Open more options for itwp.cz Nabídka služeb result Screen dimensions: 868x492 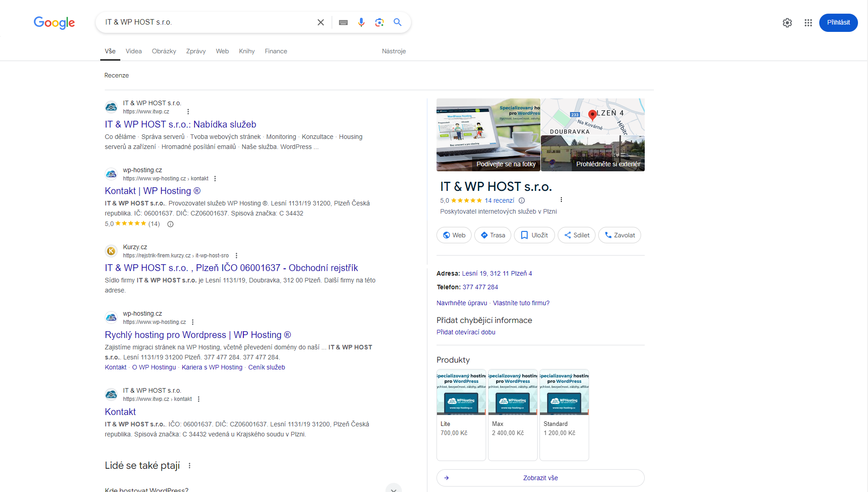point(188,112)
